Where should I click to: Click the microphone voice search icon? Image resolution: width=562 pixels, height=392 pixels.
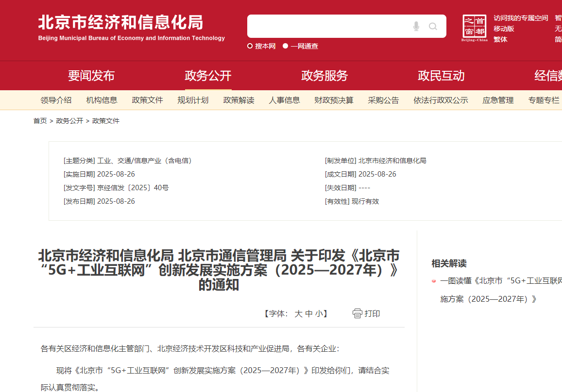click(416, 26)
